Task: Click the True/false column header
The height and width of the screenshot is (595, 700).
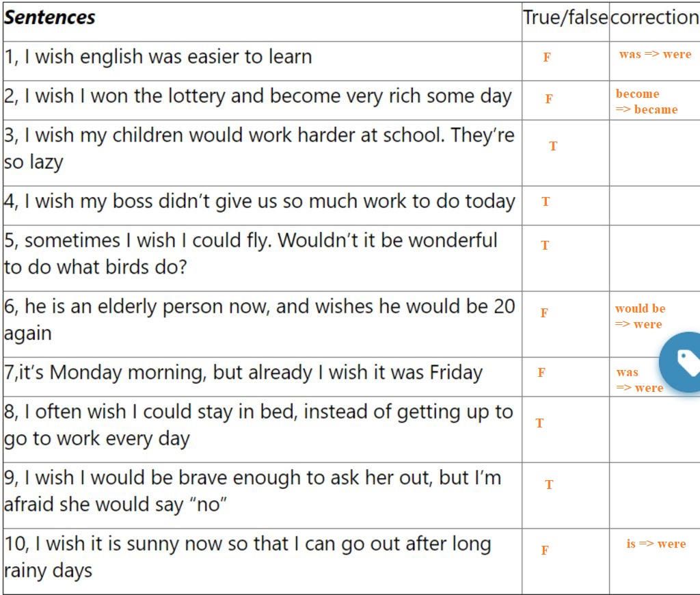Action: [x=565, y=17]
